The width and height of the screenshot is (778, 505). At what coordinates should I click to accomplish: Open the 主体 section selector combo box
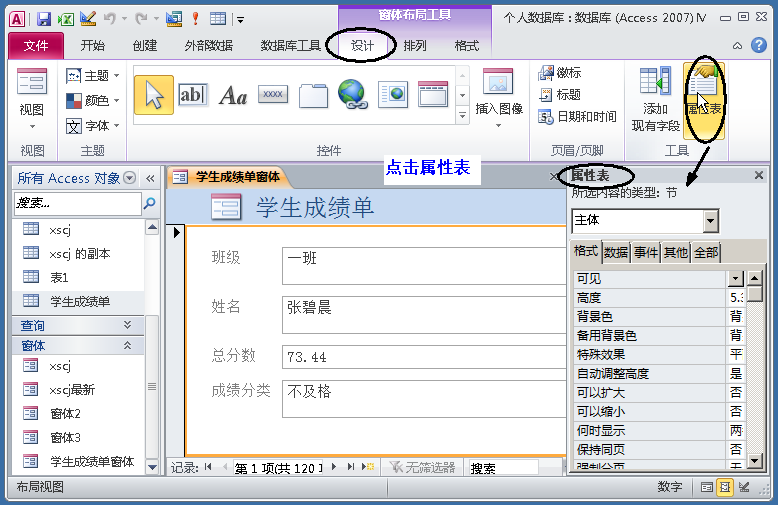(x=711, y=221)
